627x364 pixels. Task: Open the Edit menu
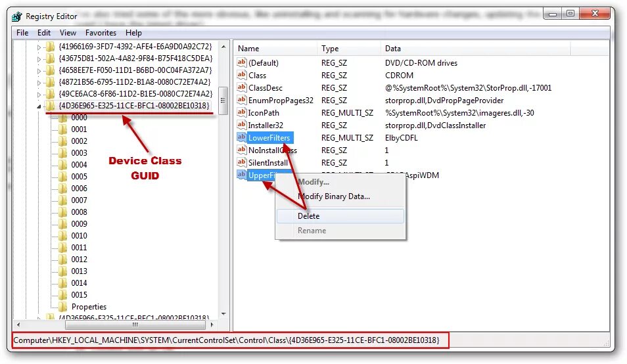[x=44, y=33]
